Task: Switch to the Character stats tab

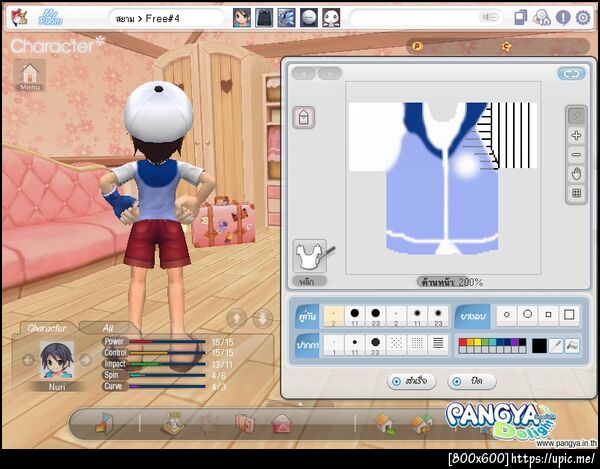Action: [x=46, y=328]
